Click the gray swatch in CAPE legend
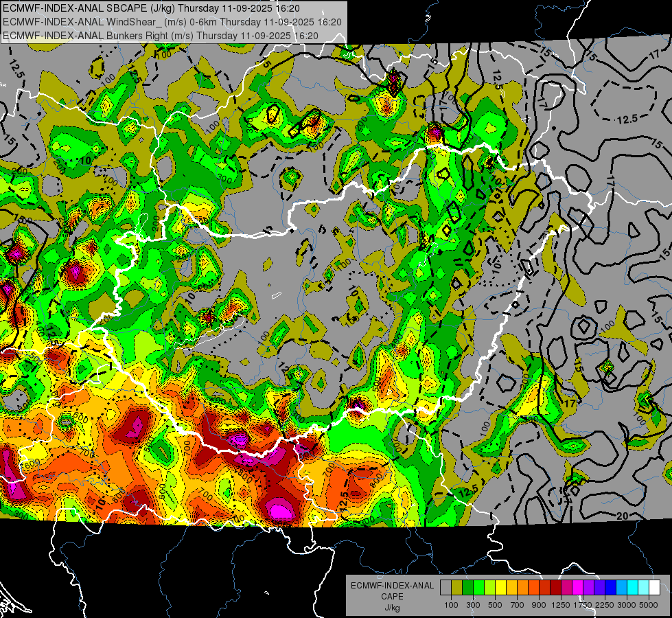Screen dimensions: 672x618 coord(445,587)
